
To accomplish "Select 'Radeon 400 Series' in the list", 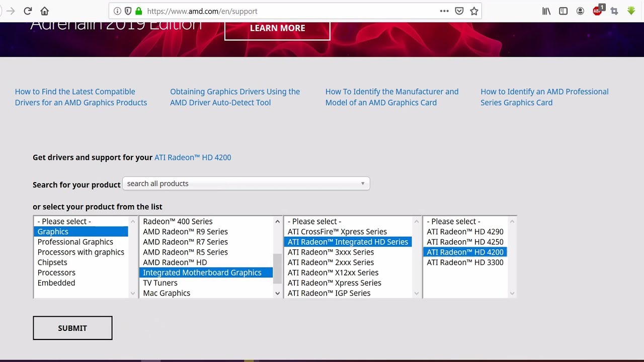I will tap(206, 221).
